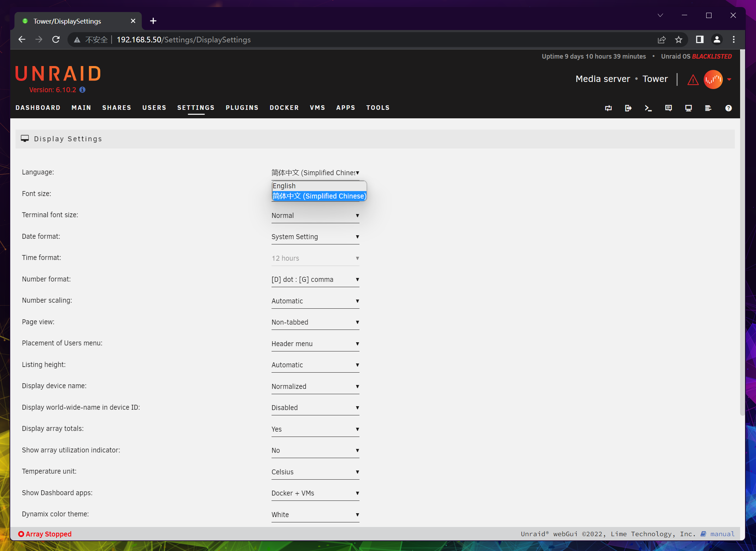Open the Page view dropdown
Viewport: 756px width, 551px height.
tap(315, 322)
